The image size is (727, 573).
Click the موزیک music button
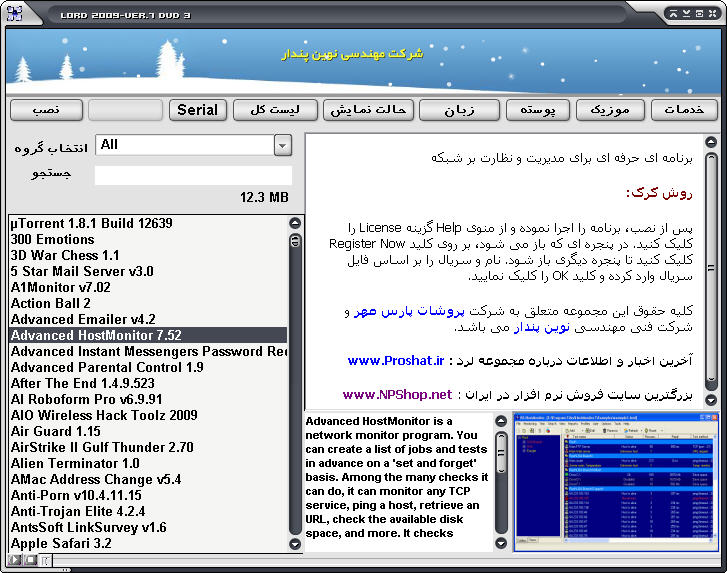[x=610, y=110]
